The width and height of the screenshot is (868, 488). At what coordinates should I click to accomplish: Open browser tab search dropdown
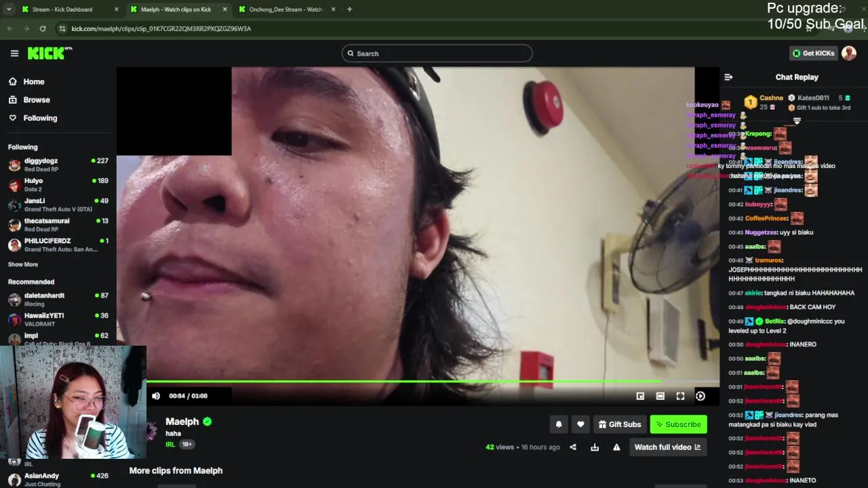[9, 9]
